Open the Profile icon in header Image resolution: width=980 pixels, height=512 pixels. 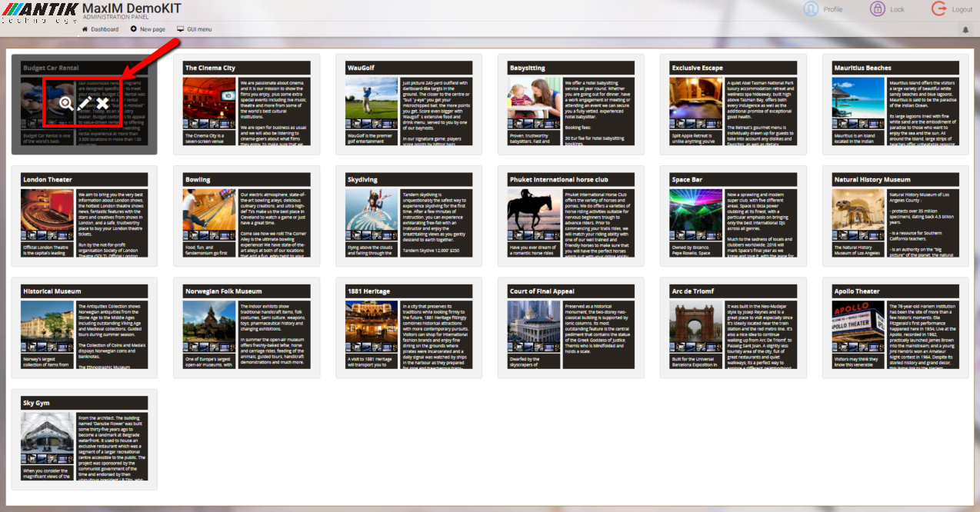(x=811, y=9)
